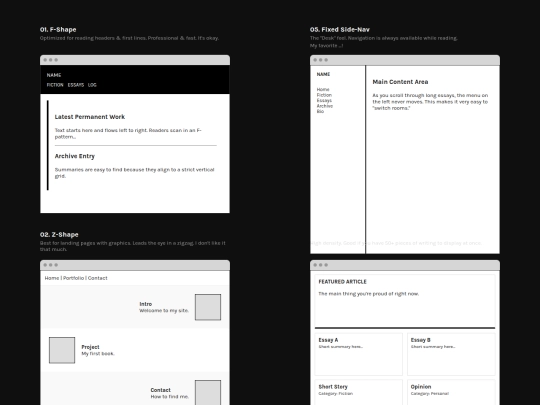Open the Essay A card
Screen dimensions: 540x405
359,354
